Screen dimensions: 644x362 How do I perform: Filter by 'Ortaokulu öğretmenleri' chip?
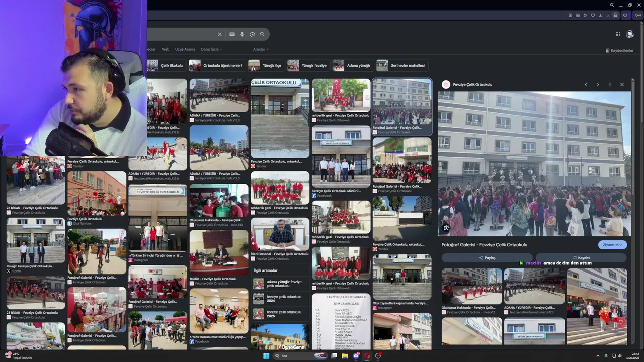[x=216, y=65]
